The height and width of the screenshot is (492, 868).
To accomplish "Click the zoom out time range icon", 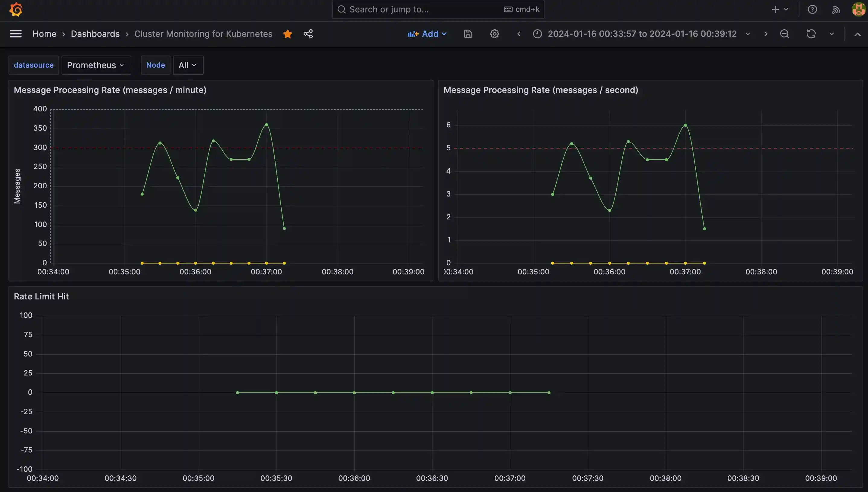I will pos(784,34).
